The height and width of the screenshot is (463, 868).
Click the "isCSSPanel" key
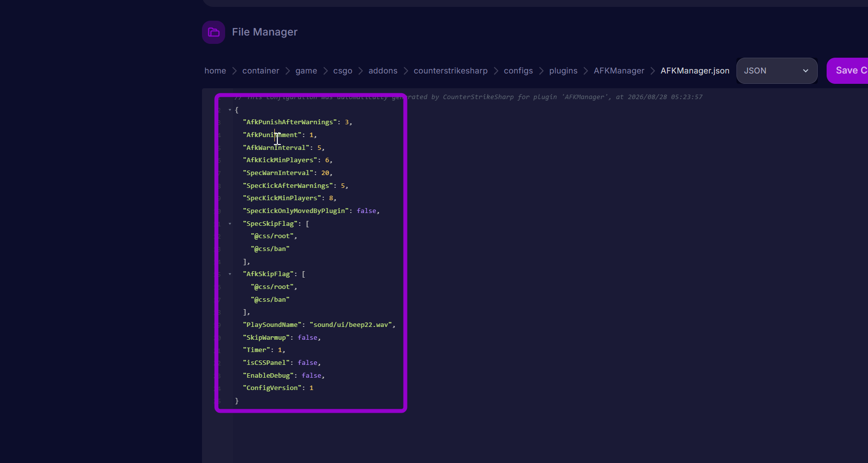tap(266, 363)
